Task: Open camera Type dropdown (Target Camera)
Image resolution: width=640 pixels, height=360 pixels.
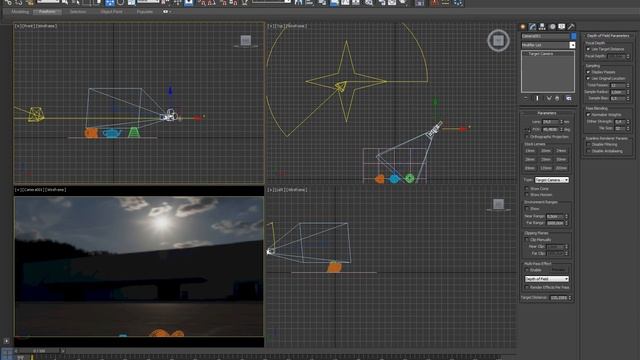Action: point(552,180)
